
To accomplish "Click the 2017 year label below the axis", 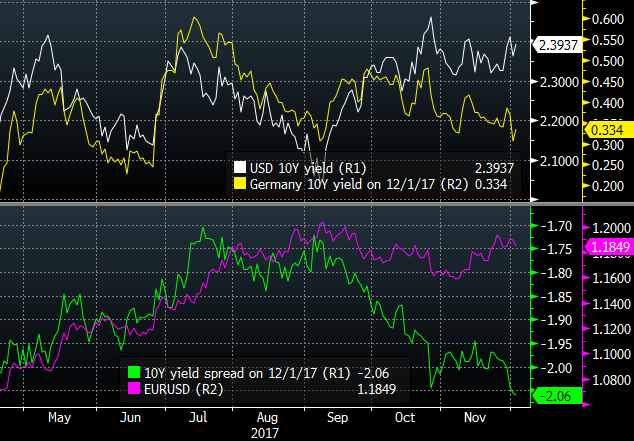I will [266, 434].
